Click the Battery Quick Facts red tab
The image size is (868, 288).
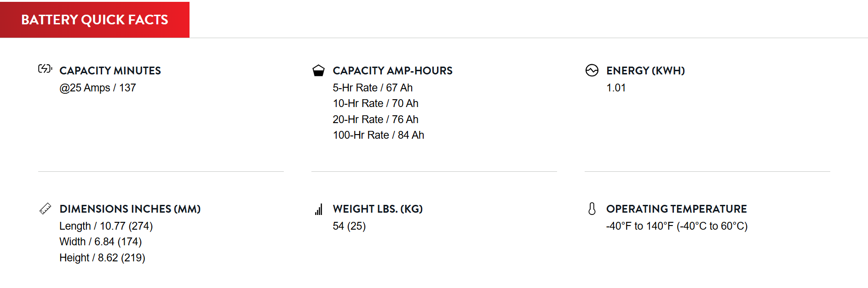pos(95,20)
